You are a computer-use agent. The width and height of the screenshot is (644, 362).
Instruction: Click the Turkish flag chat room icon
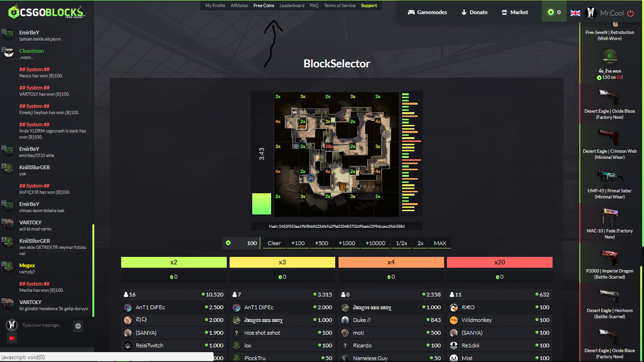[x=12, y=338]
